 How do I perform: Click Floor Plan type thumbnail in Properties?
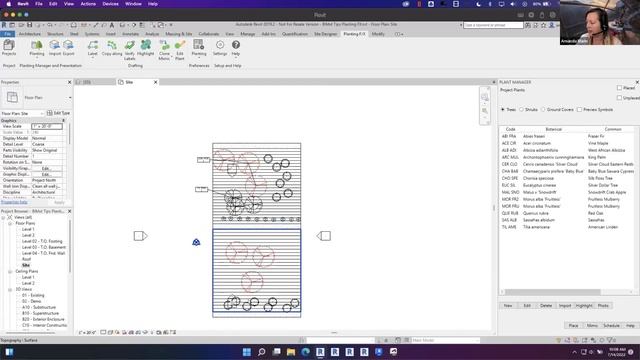tap(12, 97)
